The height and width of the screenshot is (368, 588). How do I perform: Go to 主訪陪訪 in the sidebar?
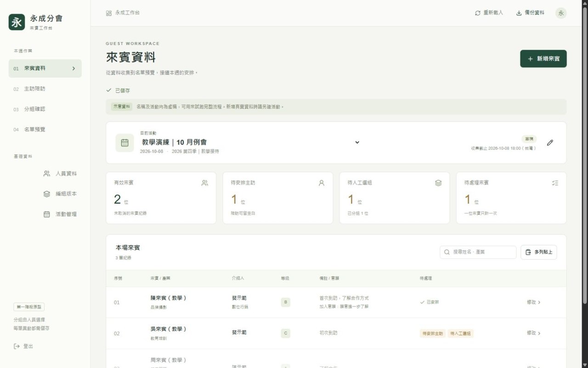point(45,89)
